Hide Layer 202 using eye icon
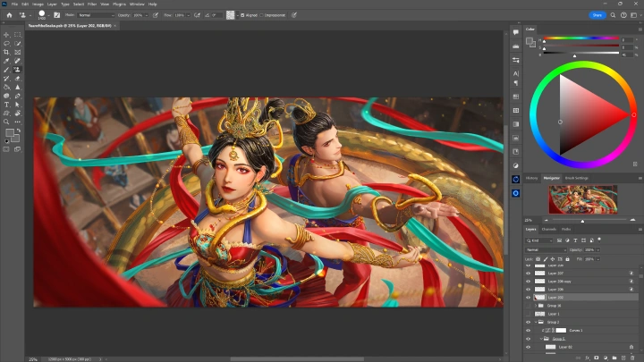The image size is (644, 362). click(x=529, y=297)
